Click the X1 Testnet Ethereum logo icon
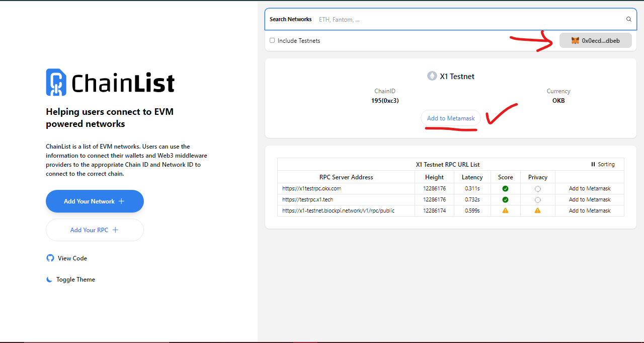 [432, 76]
